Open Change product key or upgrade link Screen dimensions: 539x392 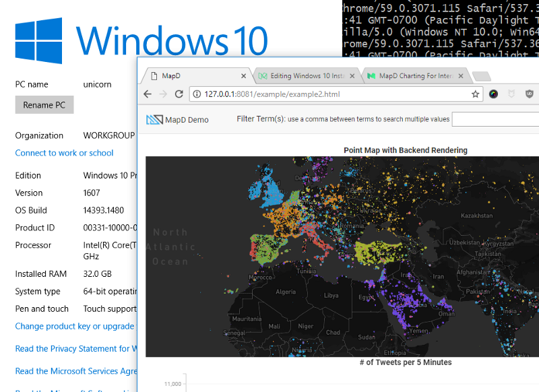coord(75,326)
